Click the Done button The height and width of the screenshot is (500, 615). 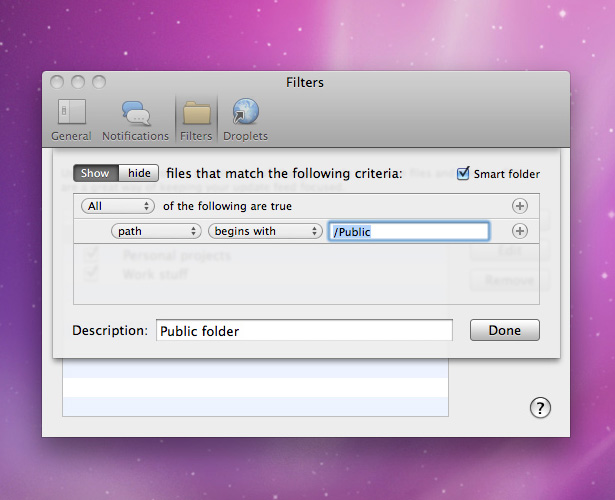tap(505, 330)
